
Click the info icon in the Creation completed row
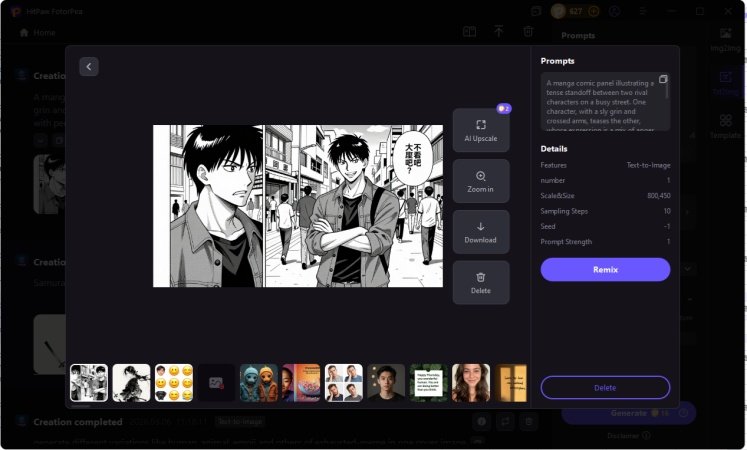coord(481,421)
